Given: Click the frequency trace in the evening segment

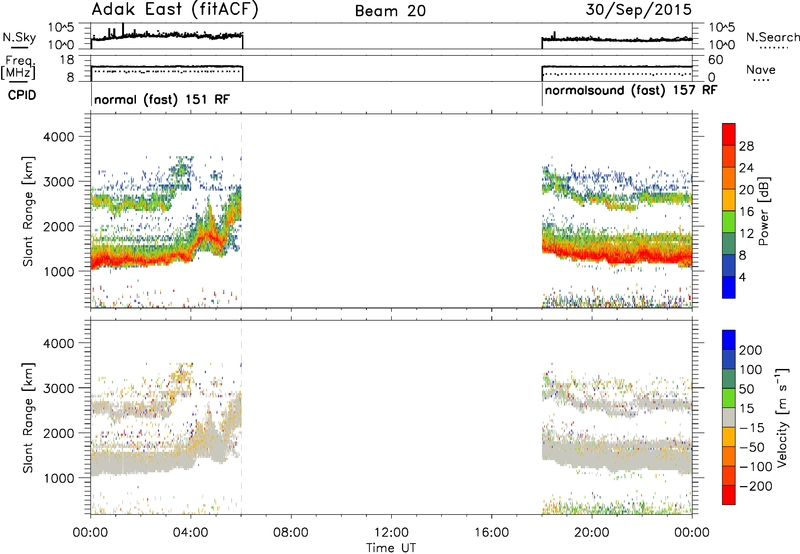Looking at the screenshot, I should (617, 66).
